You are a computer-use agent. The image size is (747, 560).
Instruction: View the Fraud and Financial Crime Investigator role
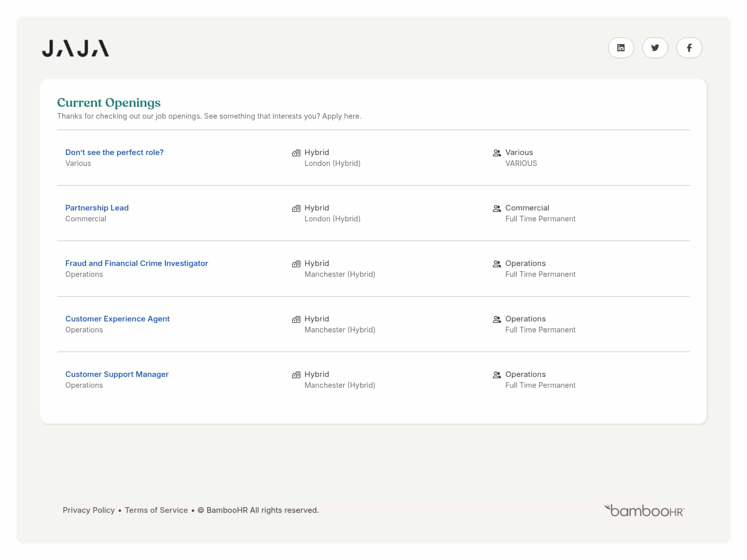tap(136, 263)
